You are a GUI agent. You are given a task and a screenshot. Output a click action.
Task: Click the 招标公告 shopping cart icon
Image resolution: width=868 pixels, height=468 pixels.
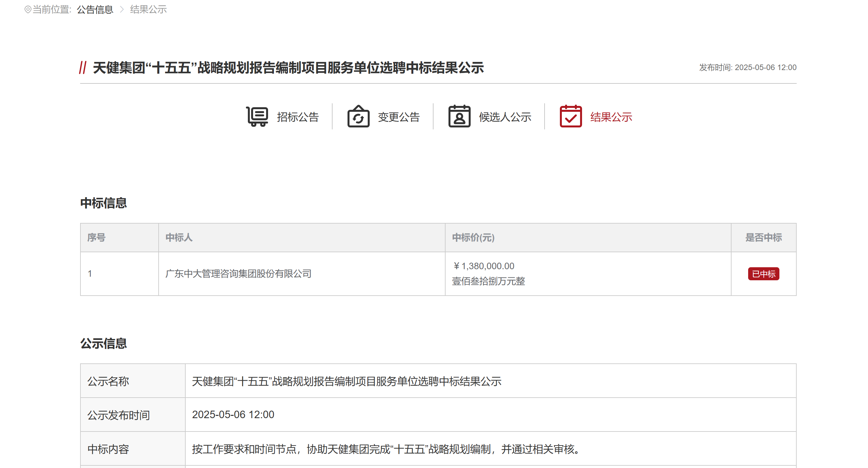click(257, 117)
